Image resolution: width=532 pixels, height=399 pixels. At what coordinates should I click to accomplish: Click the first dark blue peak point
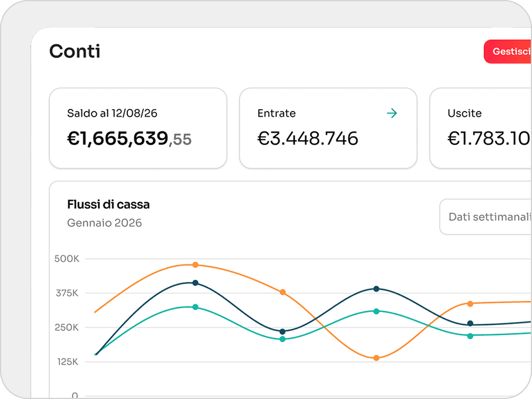pyautogui.click(x=196, y=283)
